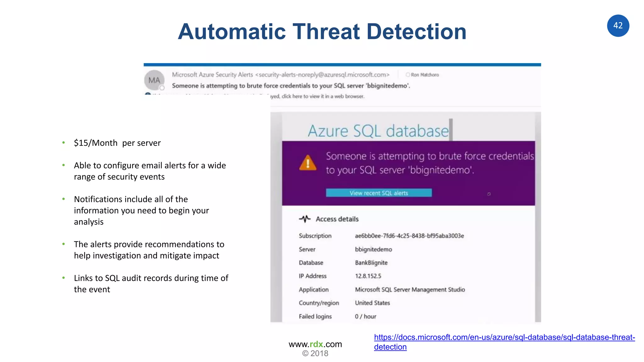Open the docs.microsoft.com threat detection link
The height and width of the screenshot is (362, 644).
(504, 342)
